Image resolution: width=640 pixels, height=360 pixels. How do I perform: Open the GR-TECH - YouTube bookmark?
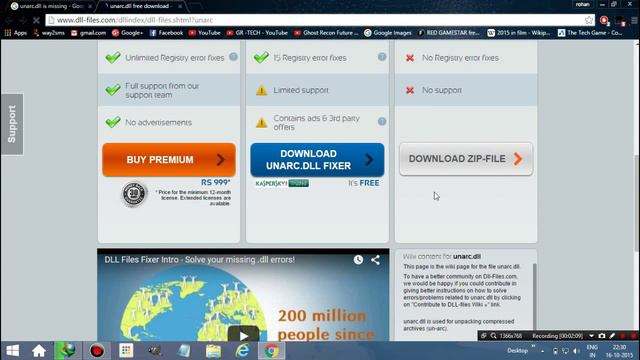(x=257, y=33)
